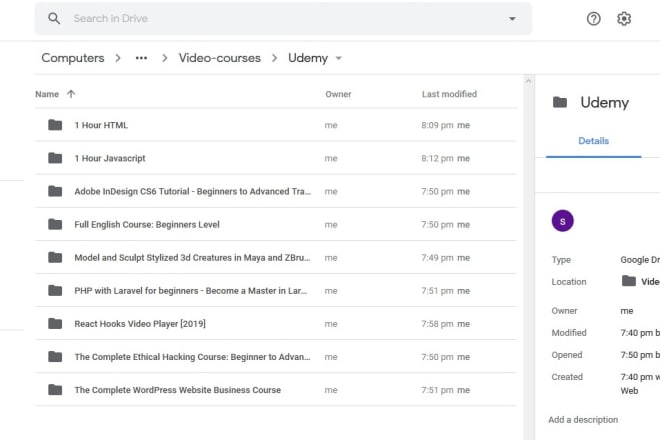Select folder icon of PHP with Laravel
Viewport: 660px width, 440px height.
pyautogui.click(x=55, y=291)
